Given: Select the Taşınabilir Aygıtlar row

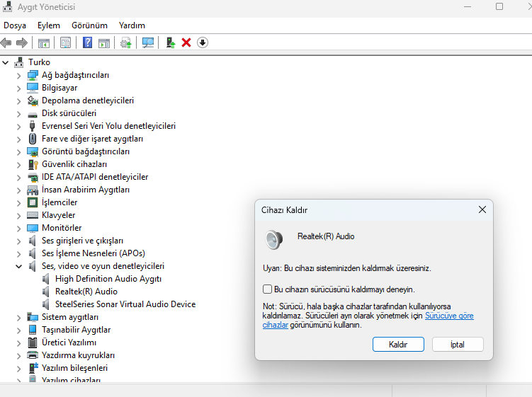Looking at the screenshot, I should tap(76, 330).
